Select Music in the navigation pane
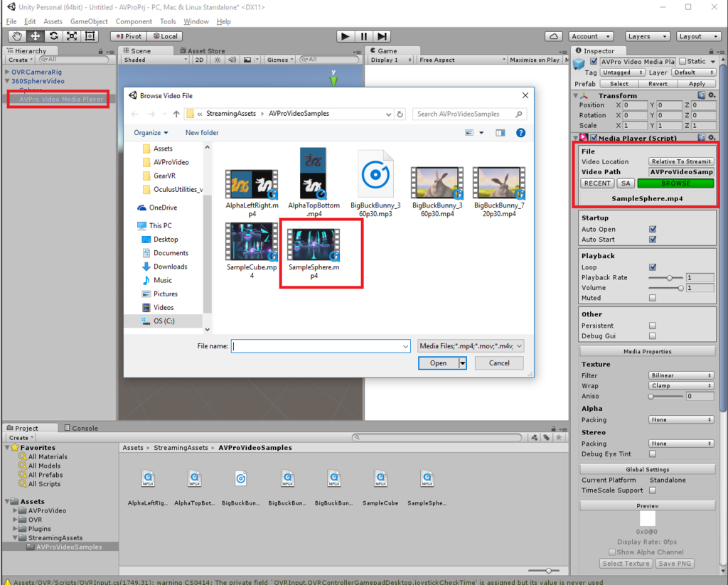 [x=163, y=280]
